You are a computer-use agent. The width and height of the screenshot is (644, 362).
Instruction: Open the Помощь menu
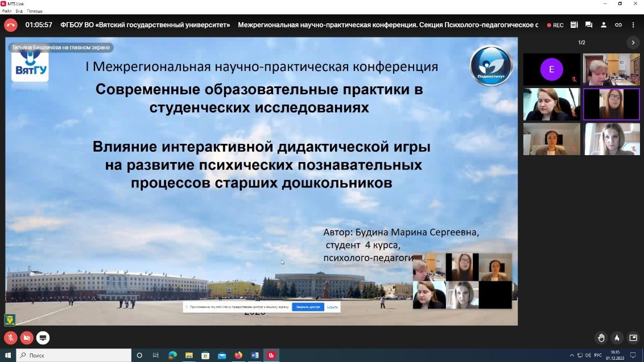pyautogui.click(x=34, y=11)
